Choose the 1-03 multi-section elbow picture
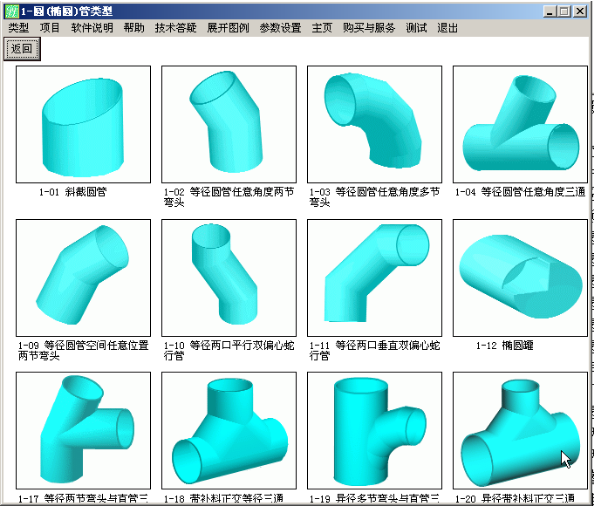Viewport: 594px width, 506px height. [x=375, y=124]
